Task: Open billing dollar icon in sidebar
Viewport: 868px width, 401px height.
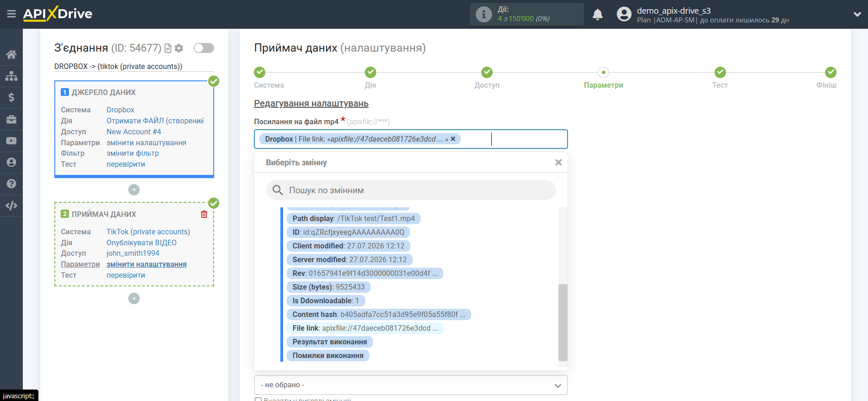Action: click(x=11, y=97)
